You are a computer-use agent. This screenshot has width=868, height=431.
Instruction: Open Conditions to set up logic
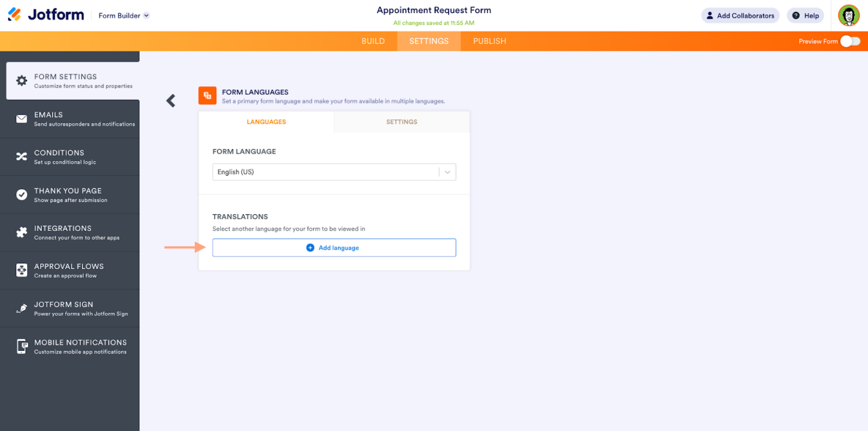tap(20, 156)
